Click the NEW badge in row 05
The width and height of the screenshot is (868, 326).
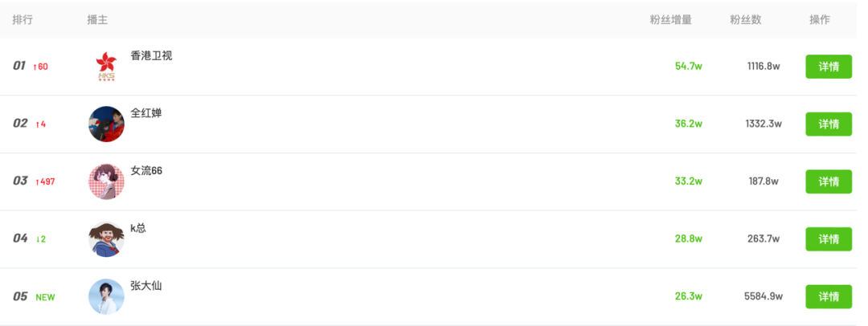pos(45,297)
